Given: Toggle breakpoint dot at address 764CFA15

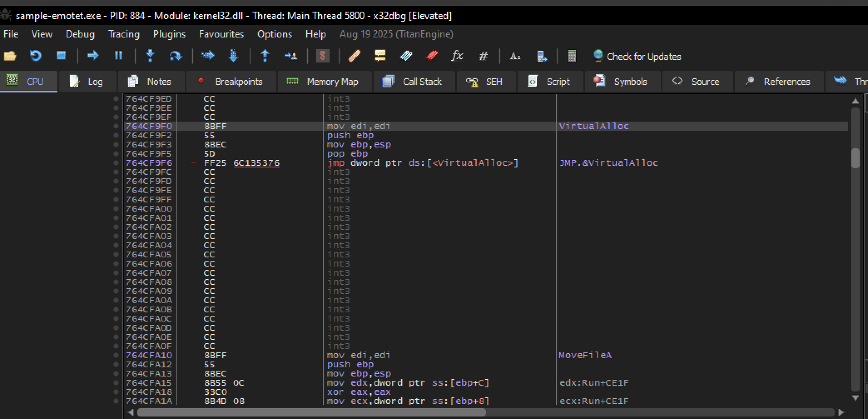Looking at the screenshot, I should tap(116, 383).
